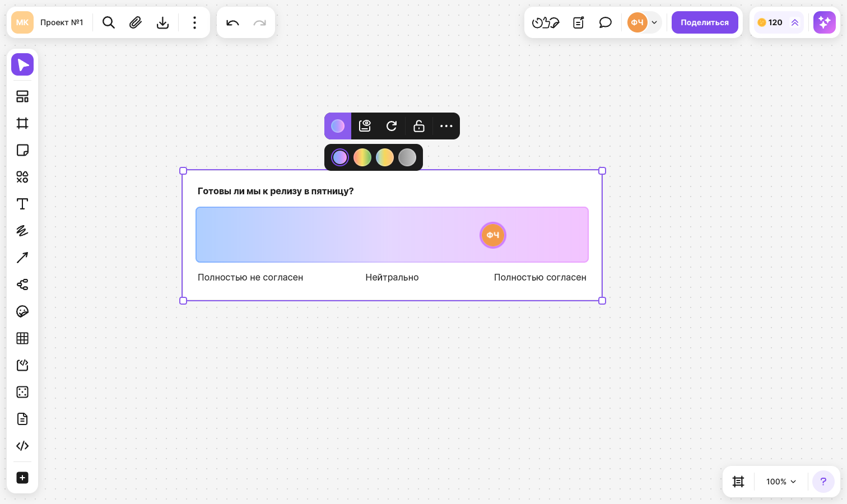
Task: Open the AI sparkle assistant
Action: 825,22
